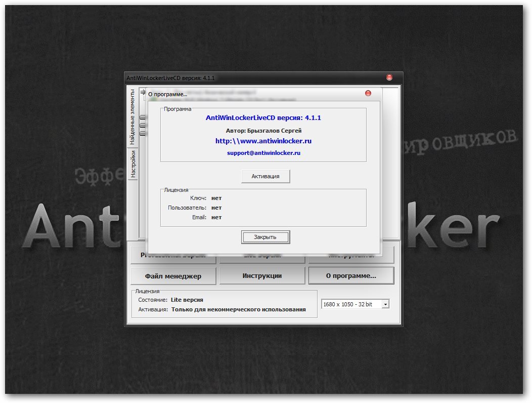The height and width of the screenshot is (403, 532).
Task: Click the bottommost partially hidden list item icon
Action: 143,133
